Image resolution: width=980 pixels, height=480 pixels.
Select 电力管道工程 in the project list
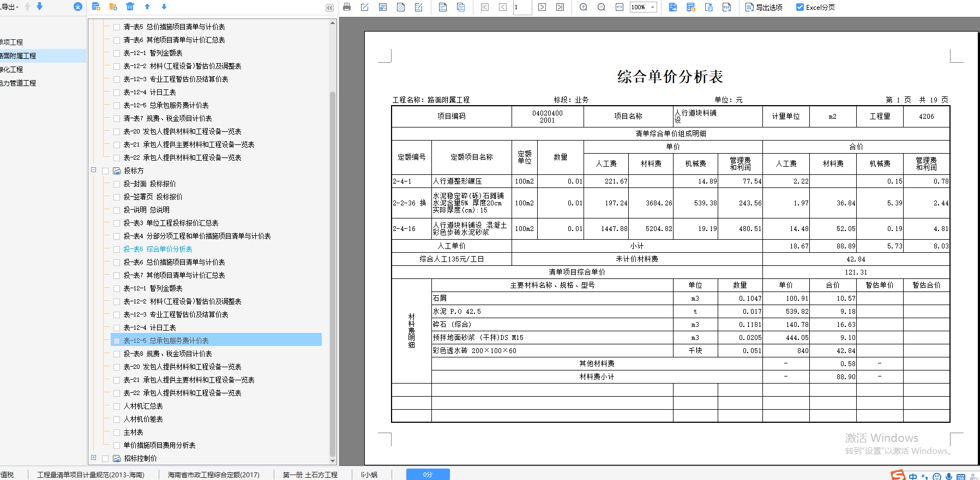pos(18,83)
